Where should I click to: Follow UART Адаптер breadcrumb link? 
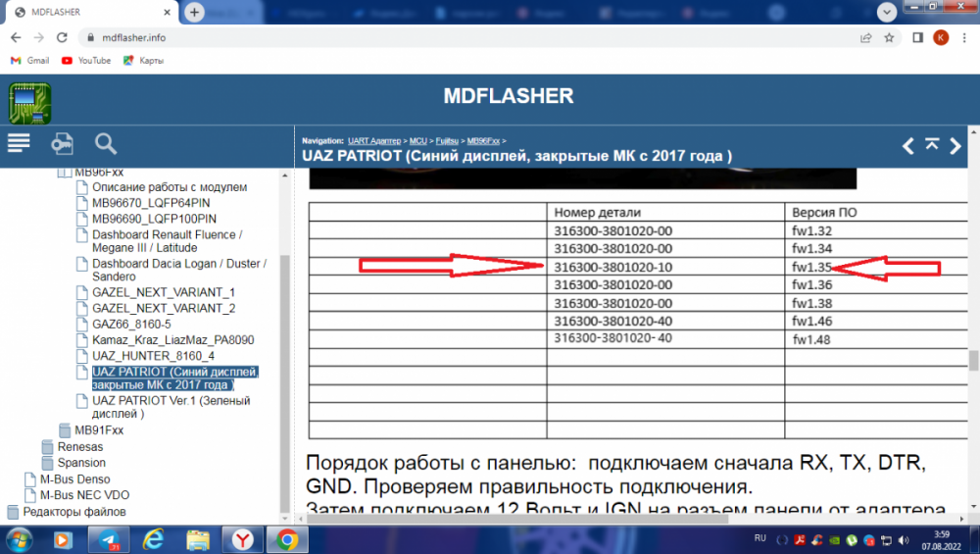(x=373, y=140)
